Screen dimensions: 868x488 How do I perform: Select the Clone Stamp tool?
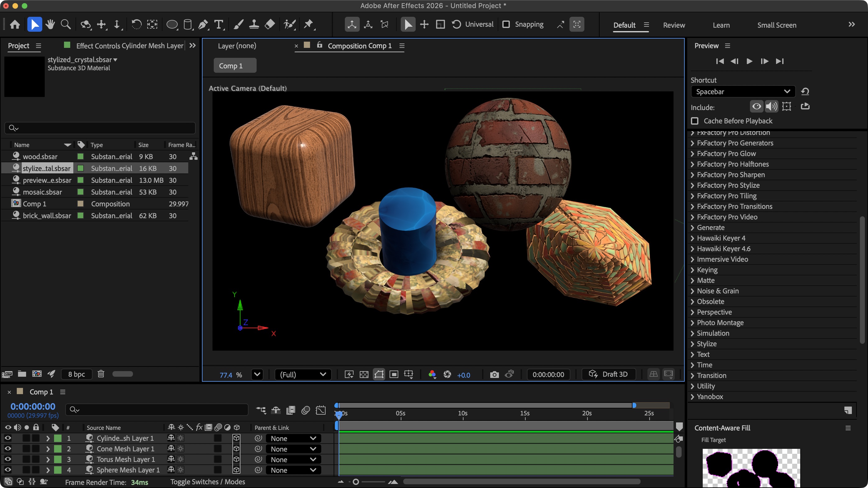[x=254, y=24]
